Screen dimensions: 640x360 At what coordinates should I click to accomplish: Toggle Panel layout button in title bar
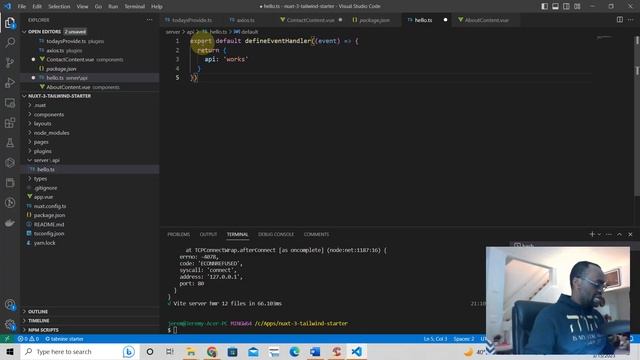pyautogui.click(x=556, y=6)
